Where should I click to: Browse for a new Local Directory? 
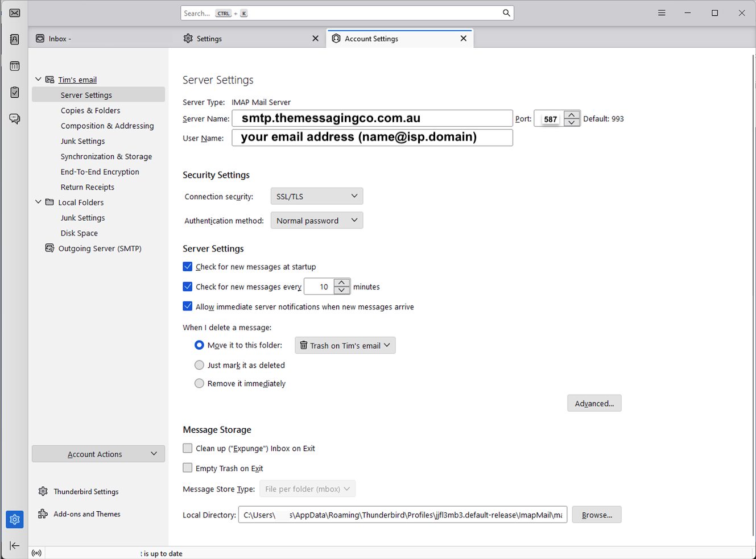[596, 515]
